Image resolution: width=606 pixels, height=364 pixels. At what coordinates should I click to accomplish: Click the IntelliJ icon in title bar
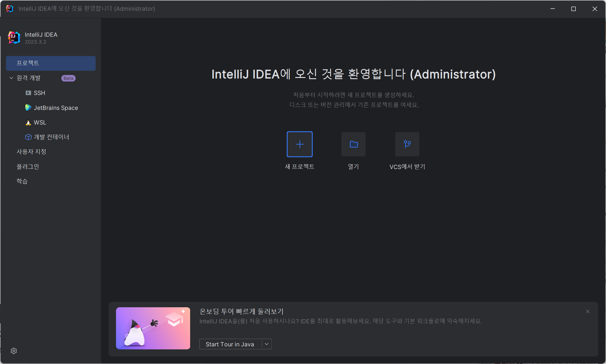point(10,9)
